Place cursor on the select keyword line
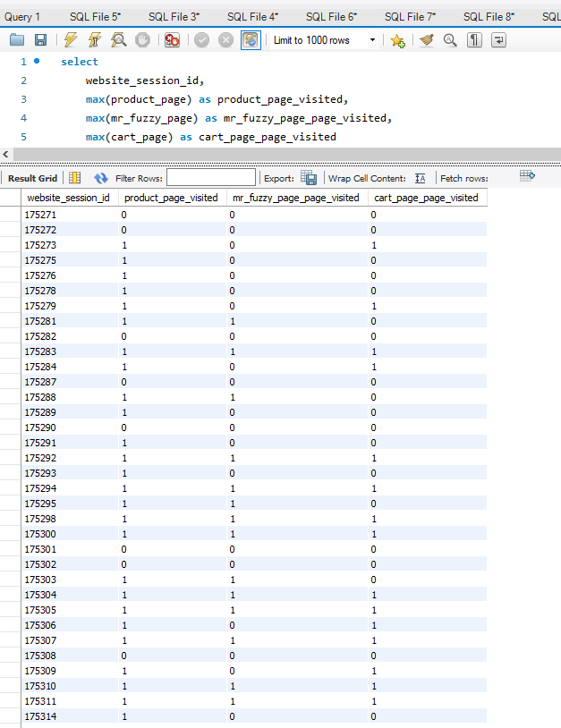 click(80, 62)
